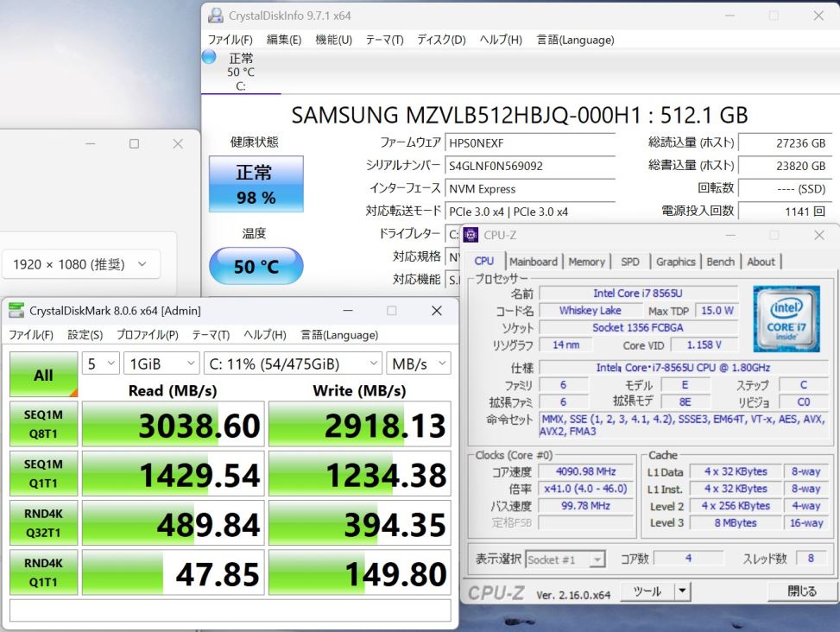The width and height of the screenshot is (840, 632).
Task: Click the Intel Core i7 logo badge
Action: (x=786, y=319)
